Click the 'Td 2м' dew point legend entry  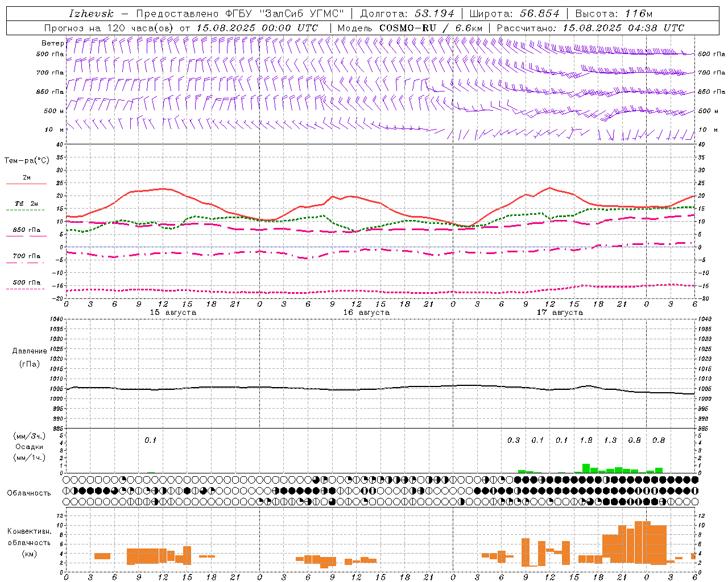point(27,203)
